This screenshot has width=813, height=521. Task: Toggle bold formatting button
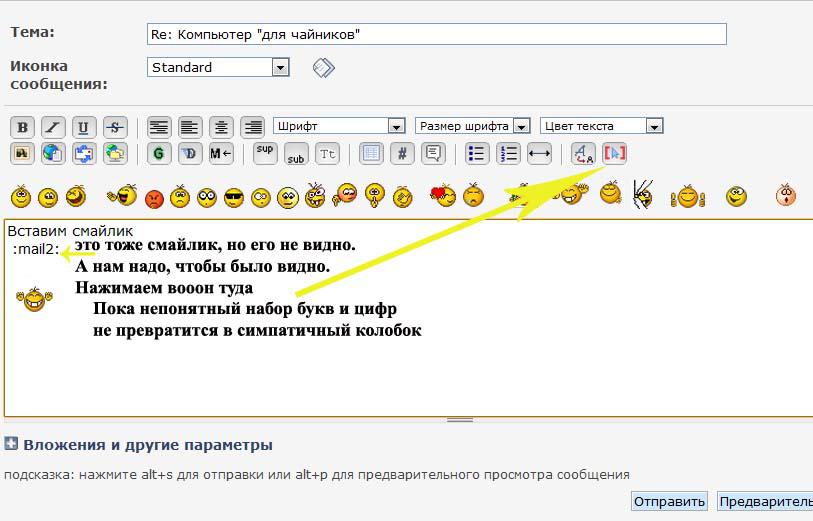pyautogui.click(x=22, y=127)
